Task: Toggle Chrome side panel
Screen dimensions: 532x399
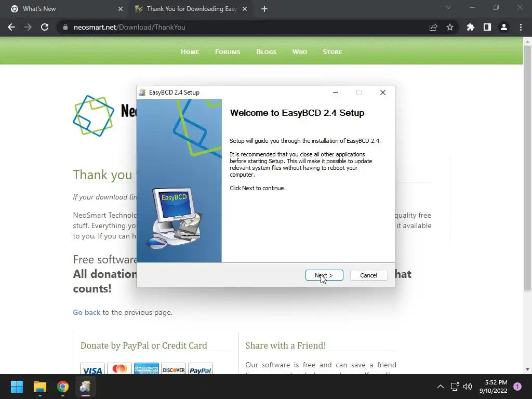Action: coord(487,27)
